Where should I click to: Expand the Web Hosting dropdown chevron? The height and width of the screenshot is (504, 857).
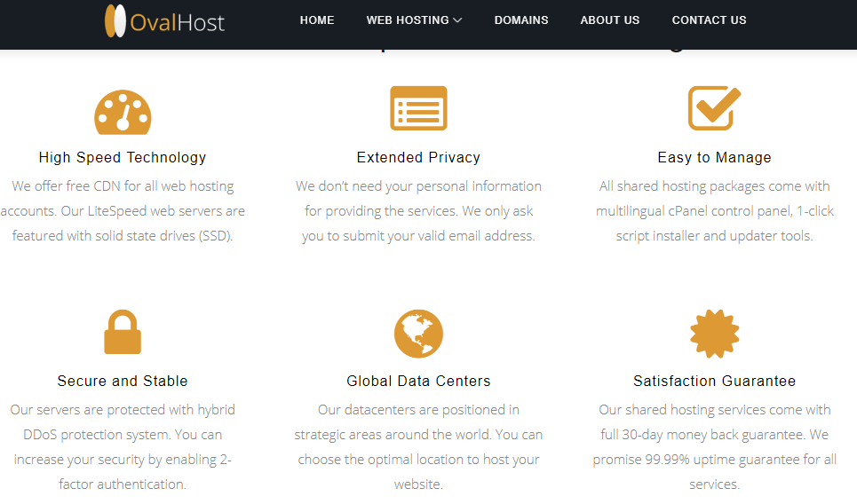458,20
